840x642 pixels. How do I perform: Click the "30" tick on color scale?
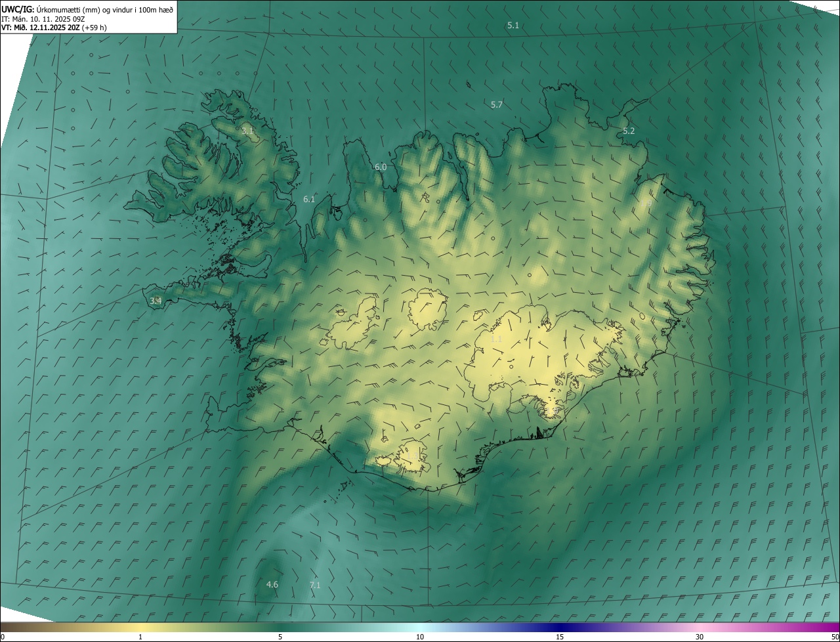click(x=700, y=637)
